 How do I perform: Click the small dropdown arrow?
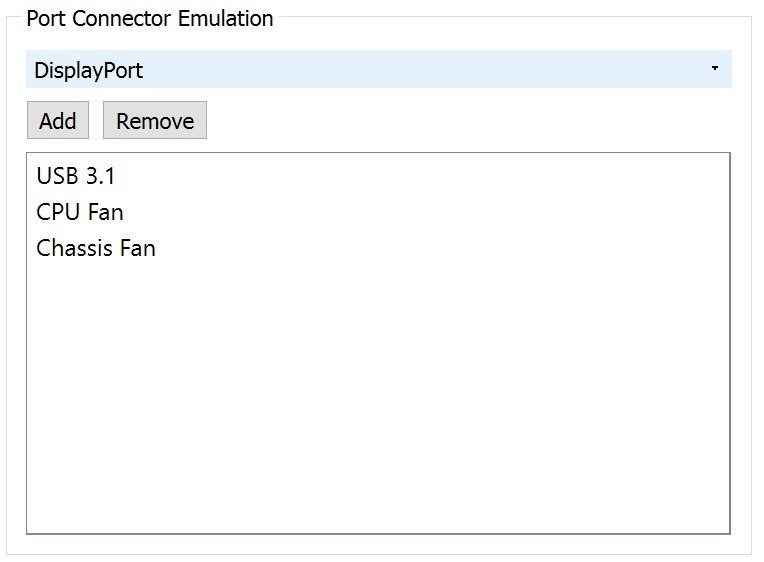714,69
